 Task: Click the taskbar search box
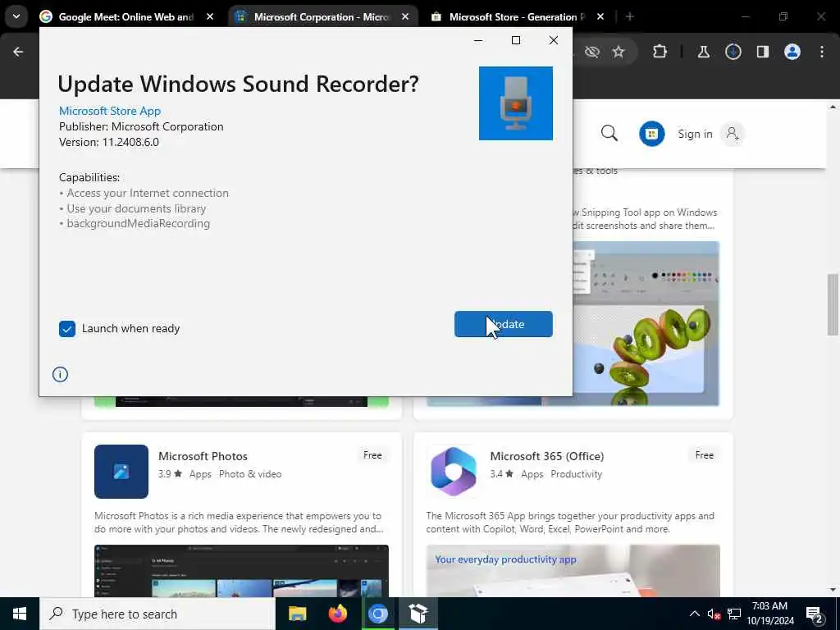pos(157,614)
